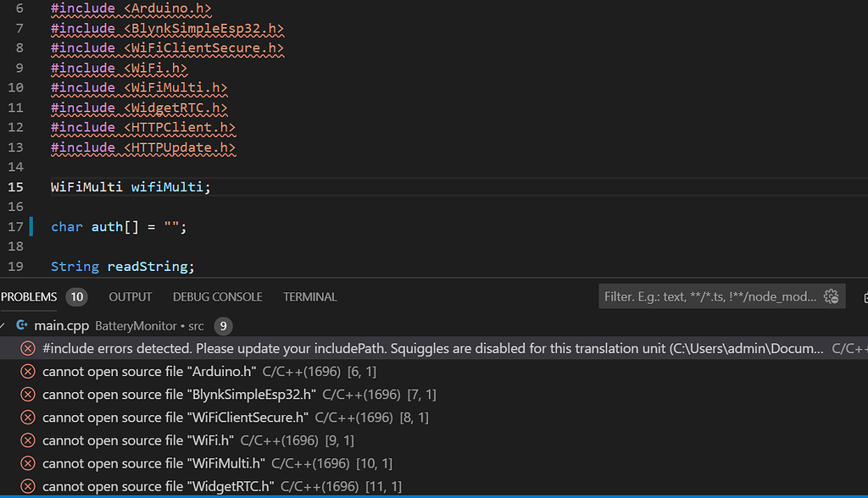The width and height of the screenshot is (868, 498).
Task: Go to cannot open "WiFi.h" error message
Action: pos(138,440)
